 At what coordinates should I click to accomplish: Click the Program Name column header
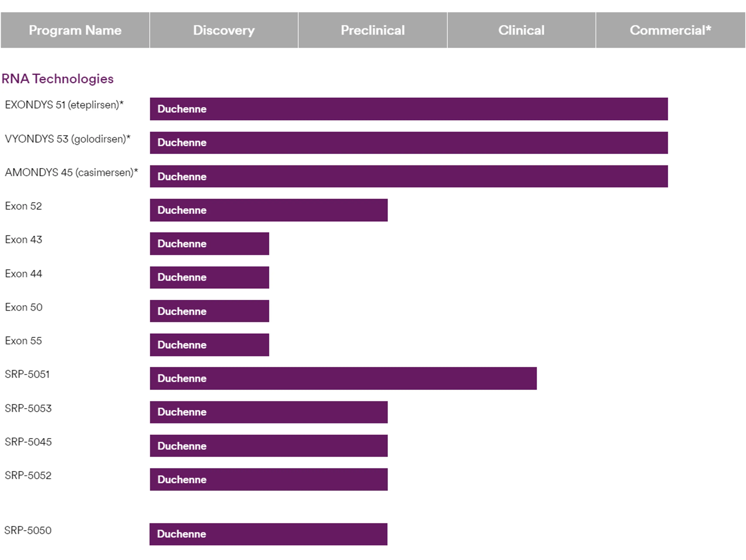[75, 30]
